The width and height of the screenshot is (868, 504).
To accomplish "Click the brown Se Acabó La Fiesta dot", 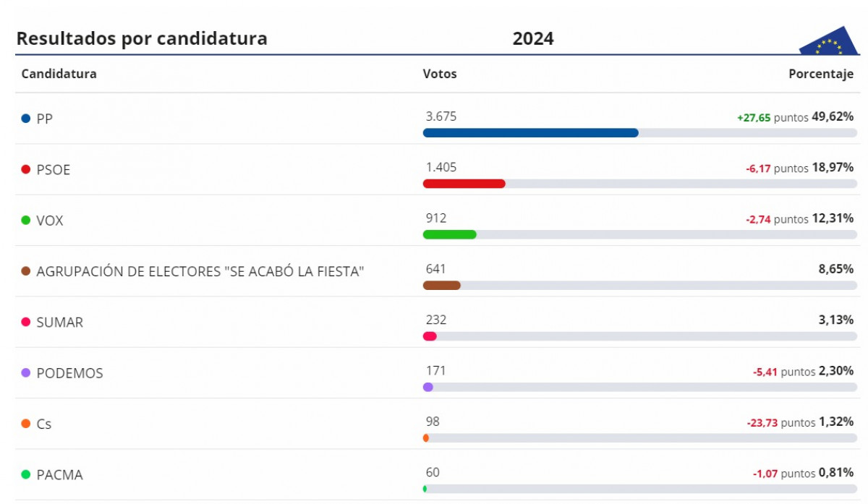I will 26,271.
